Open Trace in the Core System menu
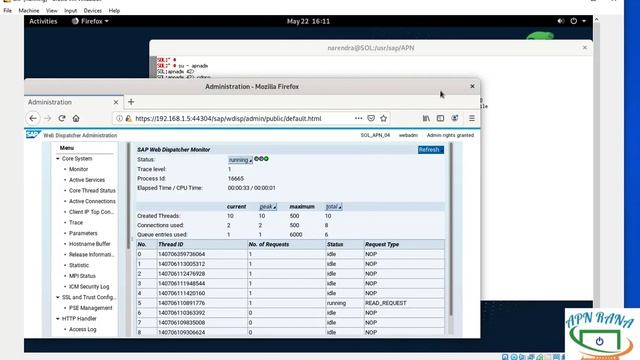This screenshot has width=640, height=360. 76,222
